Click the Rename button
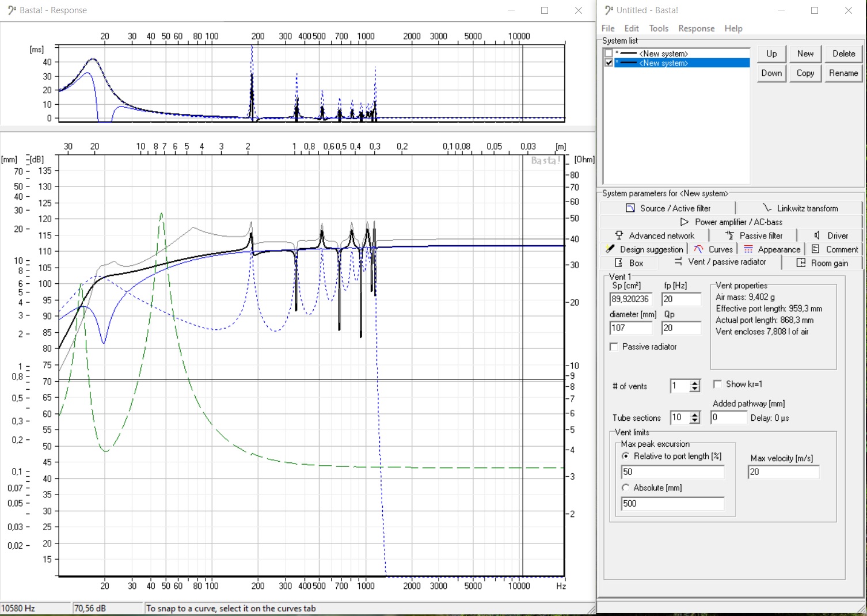 (843, 73)
